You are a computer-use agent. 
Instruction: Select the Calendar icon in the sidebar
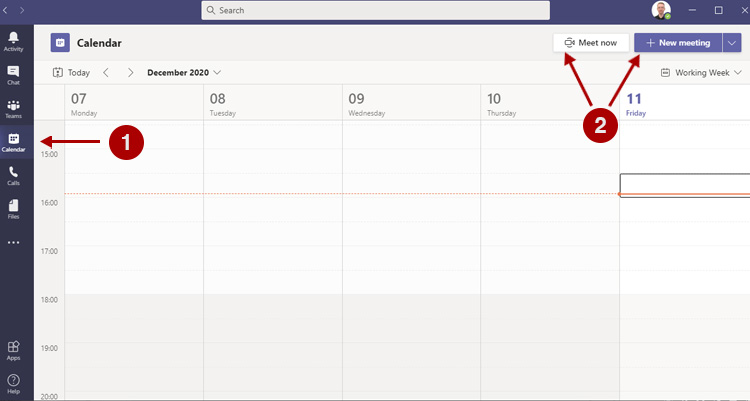coord(14,142)
